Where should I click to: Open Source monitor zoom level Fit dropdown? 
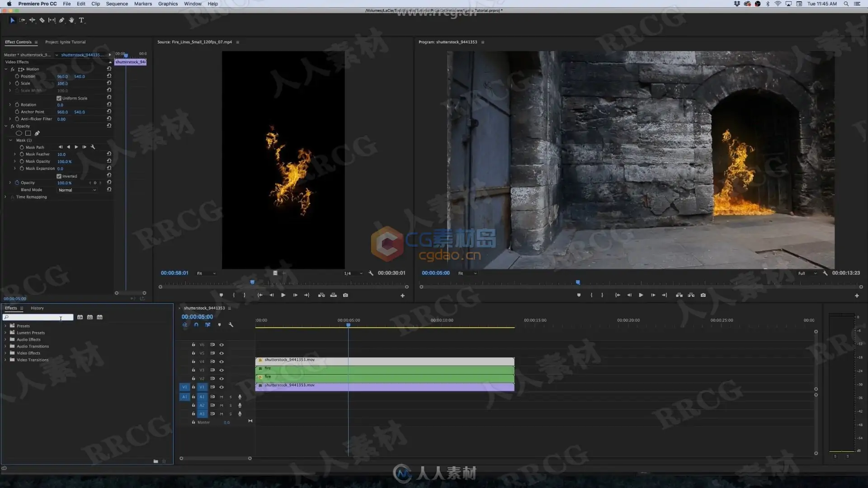click(206, 273)
